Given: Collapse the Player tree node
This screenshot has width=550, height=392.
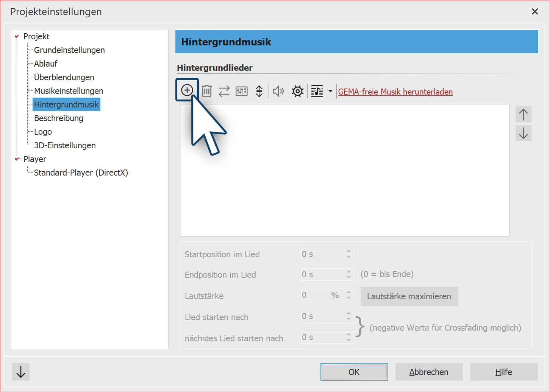Looking at the screenshot, I should pos(17,159).
